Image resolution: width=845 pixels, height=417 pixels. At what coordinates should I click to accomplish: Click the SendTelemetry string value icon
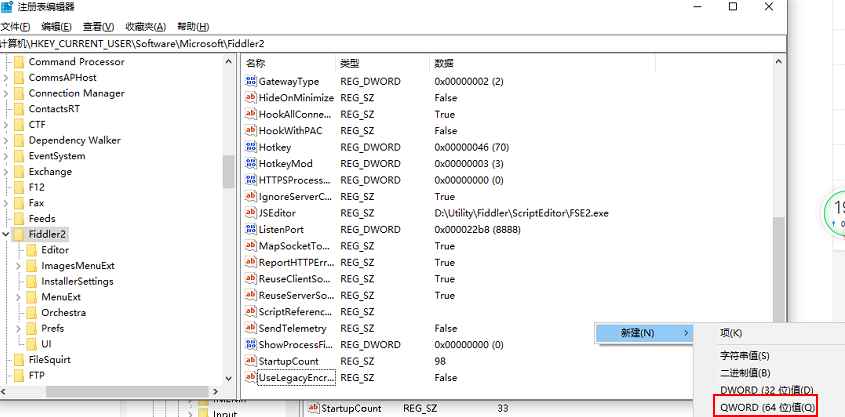coord(251,328)
